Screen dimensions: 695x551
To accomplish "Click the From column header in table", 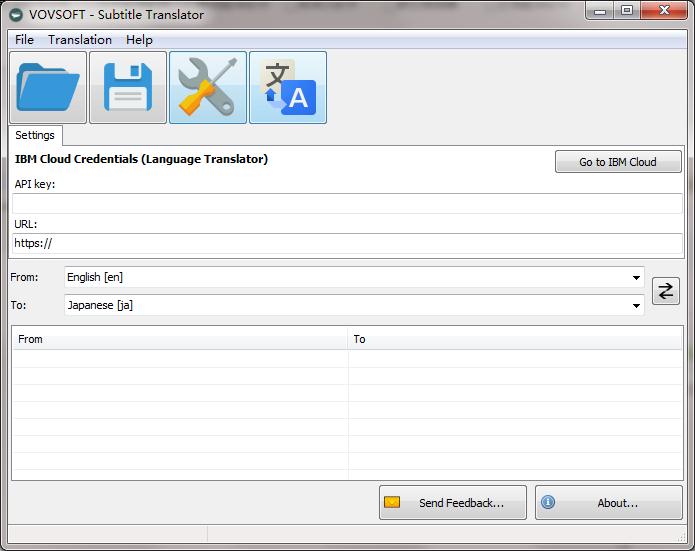I will pos(180,339).
